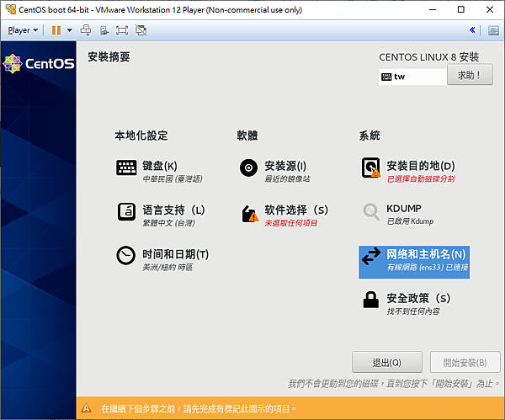Click the 美洲/紐約 時區 timezone status

[167, 267]
